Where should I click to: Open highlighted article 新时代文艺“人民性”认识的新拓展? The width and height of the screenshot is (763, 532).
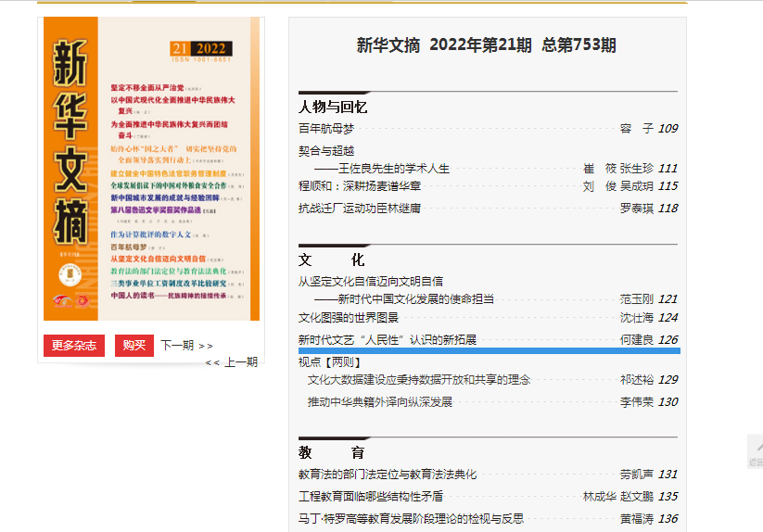[x=387, y=340]
